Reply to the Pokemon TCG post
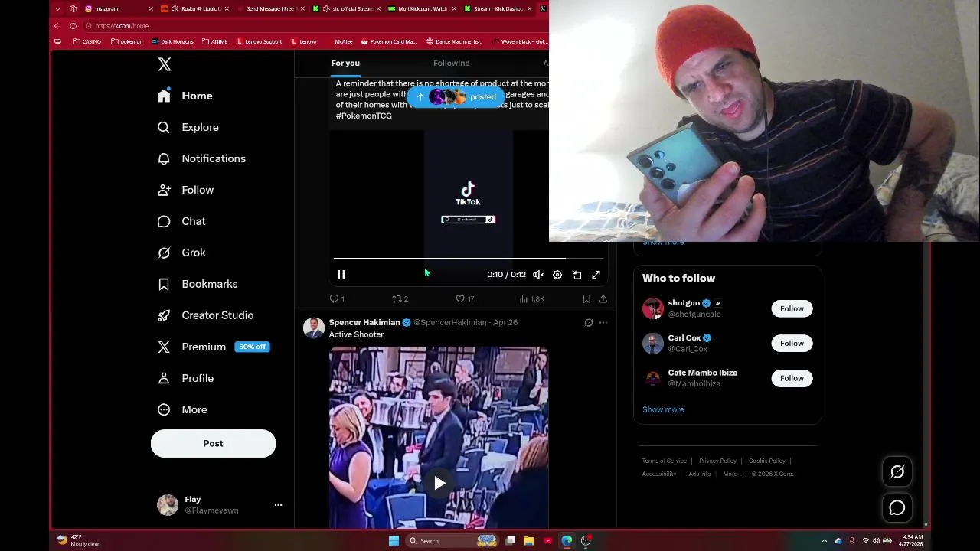Image resolution: width=980 pixels, height=551 pixels. click(337, 298)
